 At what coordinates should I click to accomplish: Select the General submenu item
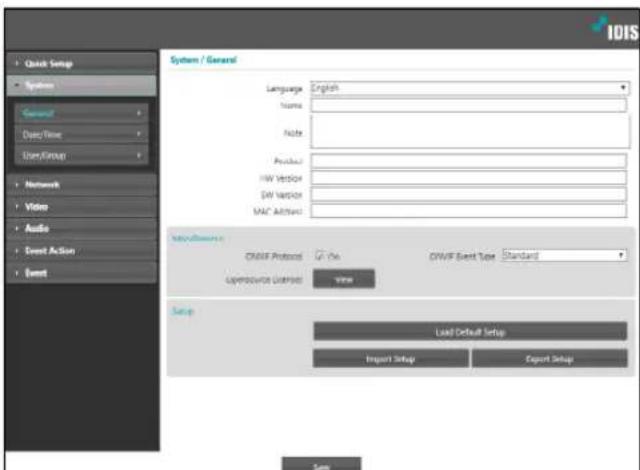81,113
